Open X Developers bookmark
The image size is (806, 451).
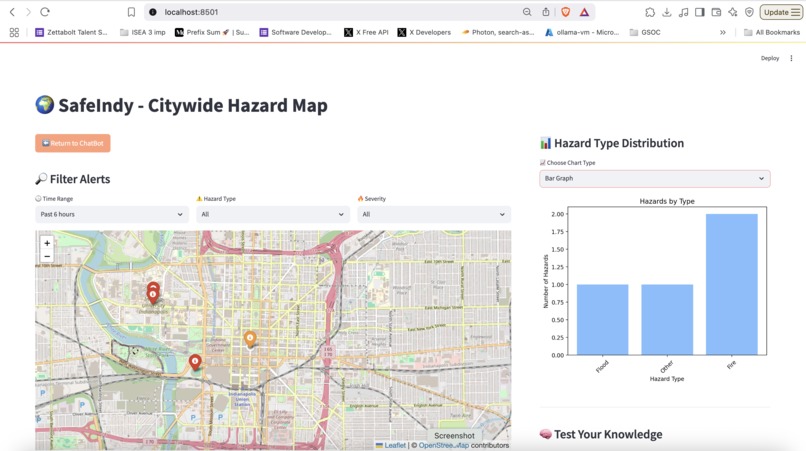tap(424, 32)
